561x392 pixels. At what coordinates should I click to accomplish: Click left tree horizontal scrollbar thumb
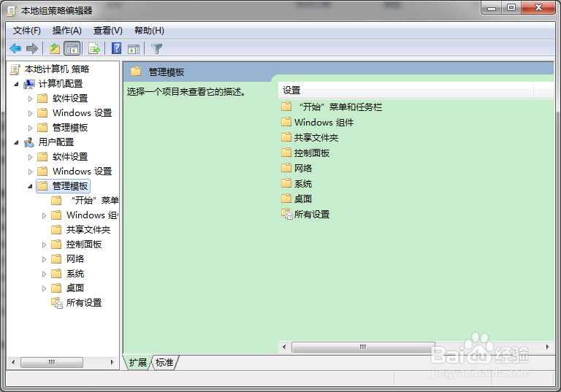coord(52,362)
